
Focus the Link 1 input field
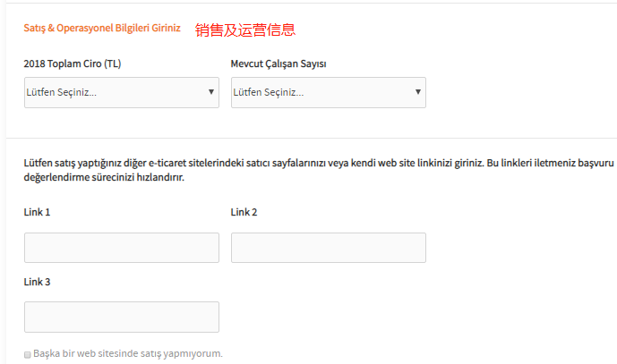121,248
